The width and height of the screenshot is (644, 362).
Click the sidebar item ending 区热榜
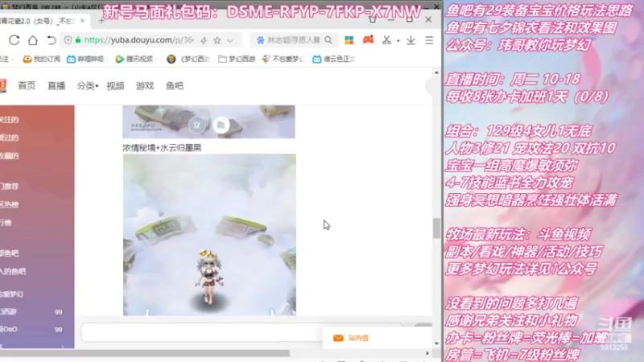click(10, 204)
